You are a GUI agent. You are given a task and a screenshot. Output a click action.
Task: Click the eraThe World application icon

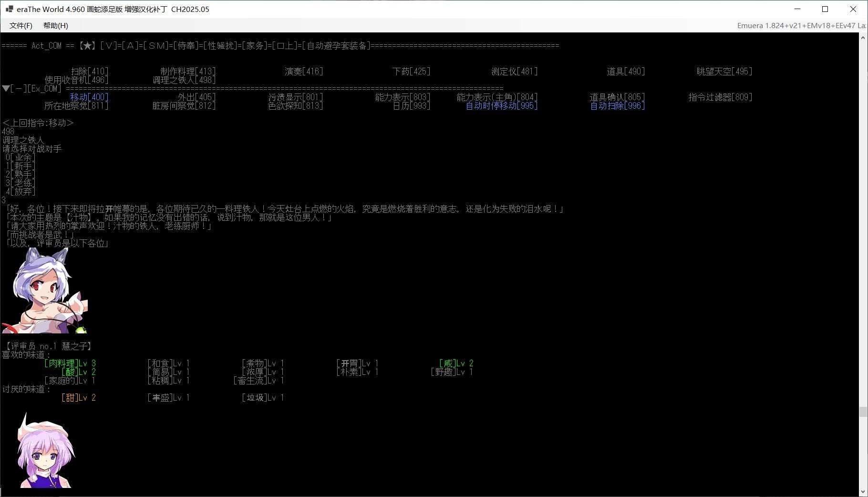tap(9, 9)
